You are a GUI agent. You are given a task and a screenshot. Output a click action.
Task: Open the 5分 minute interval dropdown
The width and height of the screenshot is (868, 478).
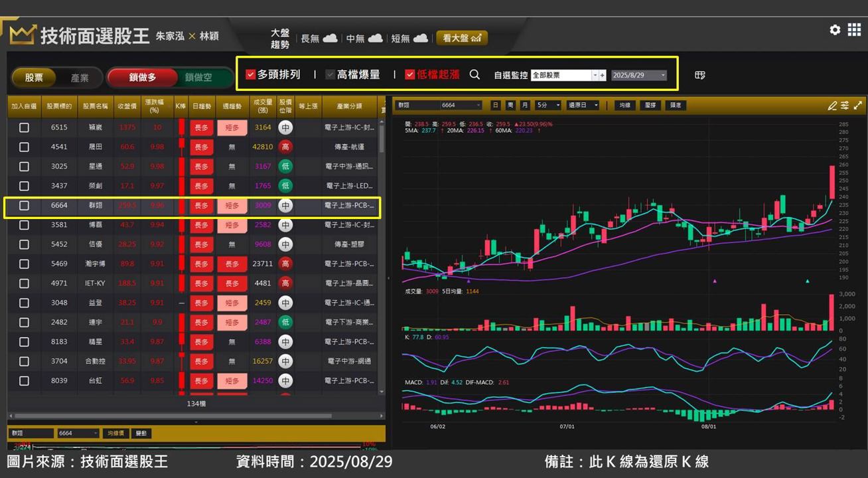(x=548, y=105)
